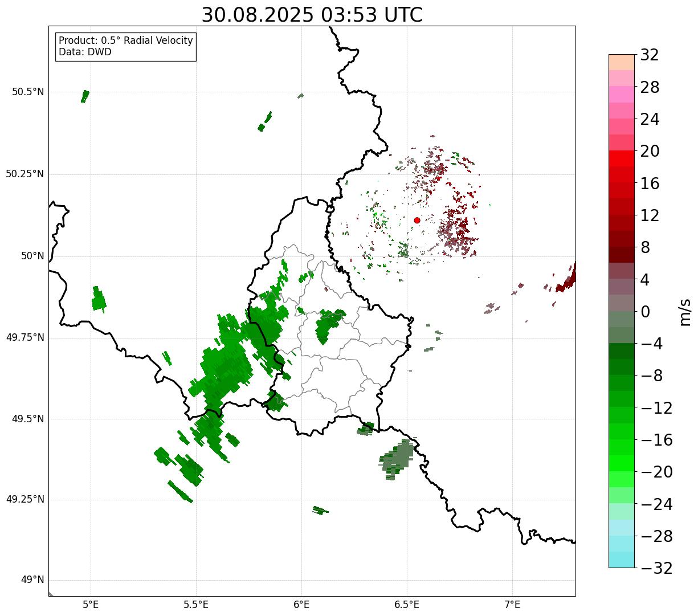
Task: Click the 50°N latitude label
Action: click(x=32, y=256)
